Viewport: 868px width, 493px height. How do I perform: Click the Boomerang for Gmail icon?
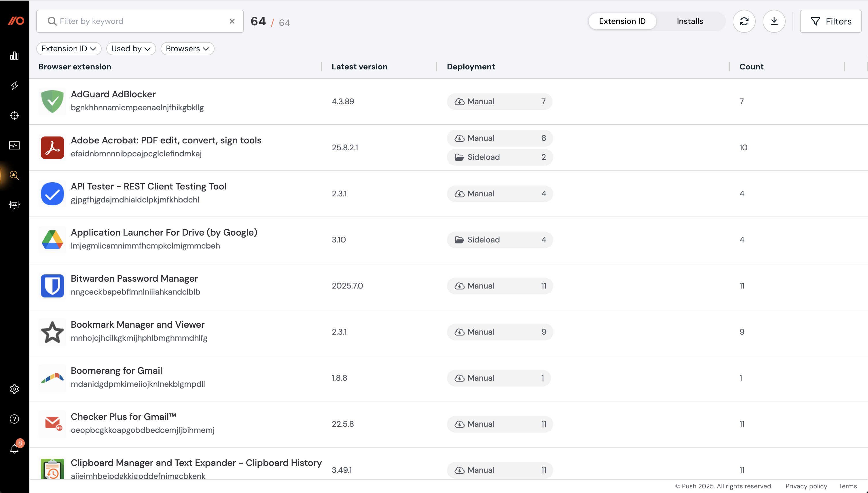tap(52, 378)
